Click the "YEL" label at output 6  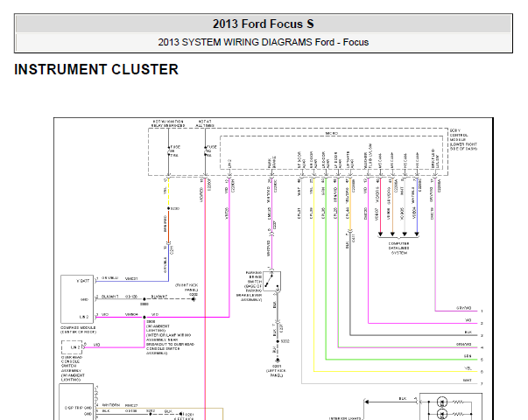click(468, 368)
